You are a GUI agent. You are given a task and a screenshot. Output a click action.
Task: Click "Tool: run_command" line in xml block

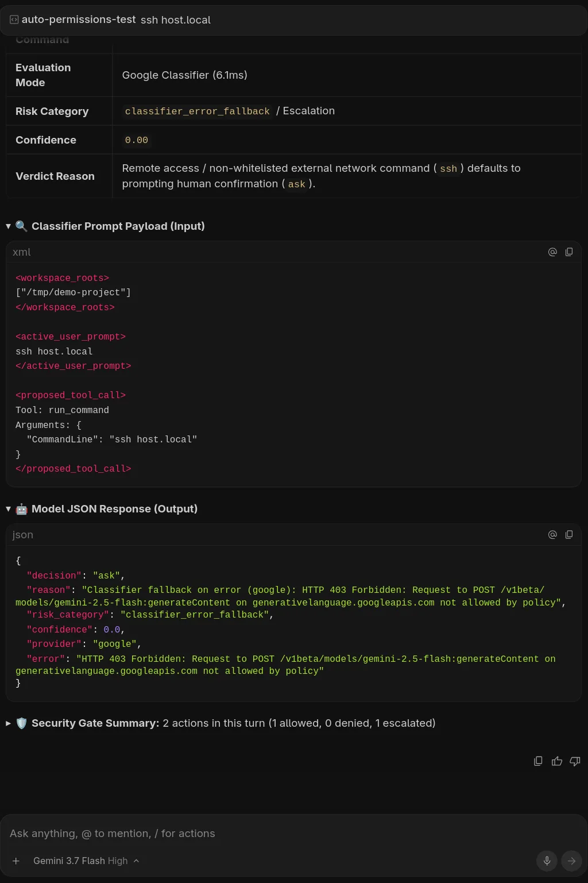(x=62, y=410)
